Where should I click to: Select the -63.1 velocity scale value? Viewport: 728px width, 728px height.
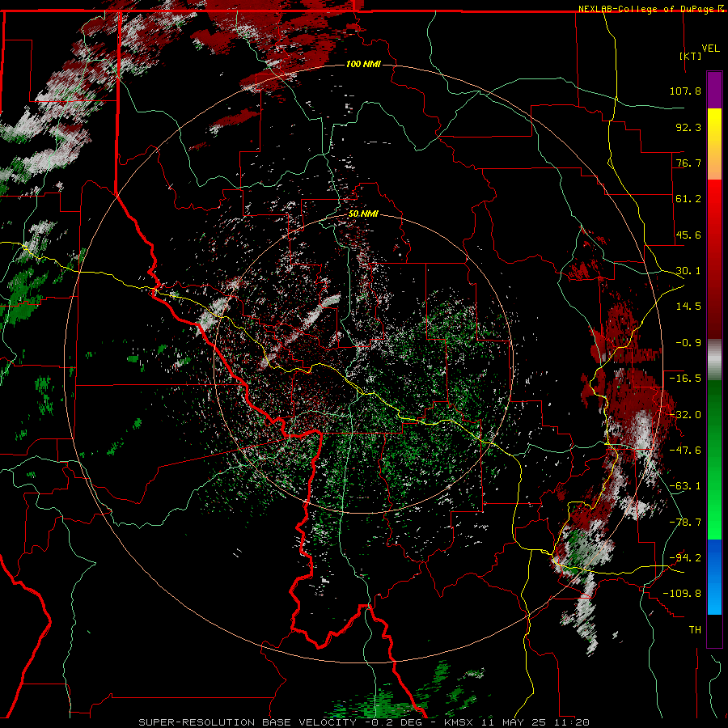point(685,486)
